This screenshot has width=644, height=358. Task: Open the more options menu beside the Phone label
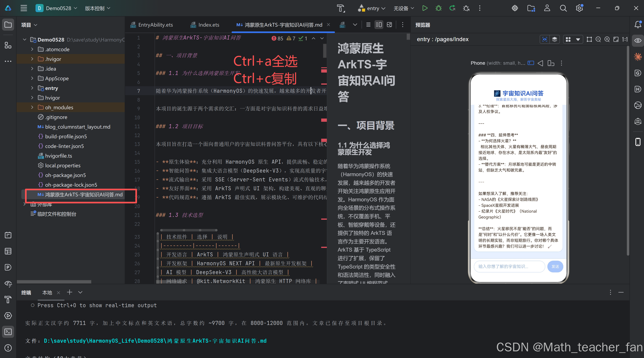561,63
